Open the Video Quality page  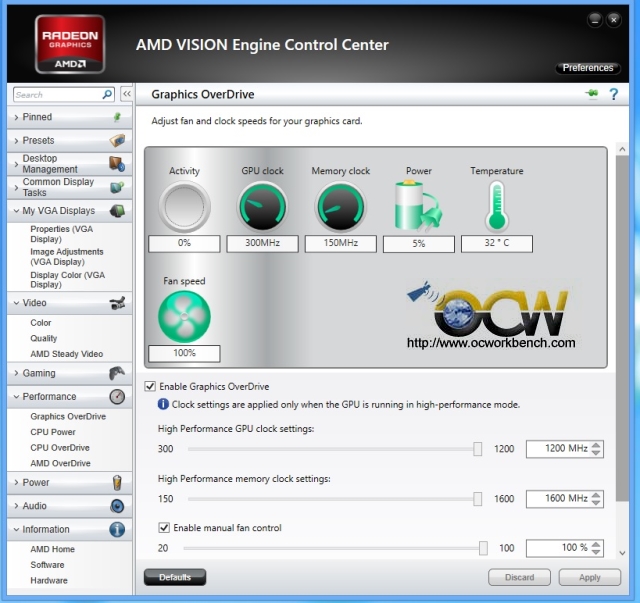coord(44,338)
